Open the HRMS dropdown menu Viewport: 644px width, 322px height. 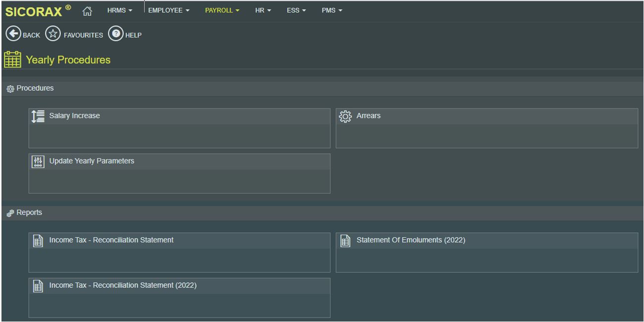tap(119, 10)
